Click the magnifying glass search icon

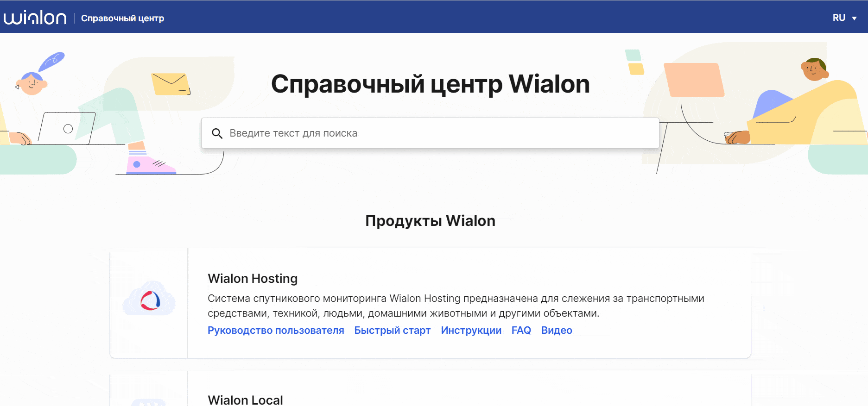point(217,133)
